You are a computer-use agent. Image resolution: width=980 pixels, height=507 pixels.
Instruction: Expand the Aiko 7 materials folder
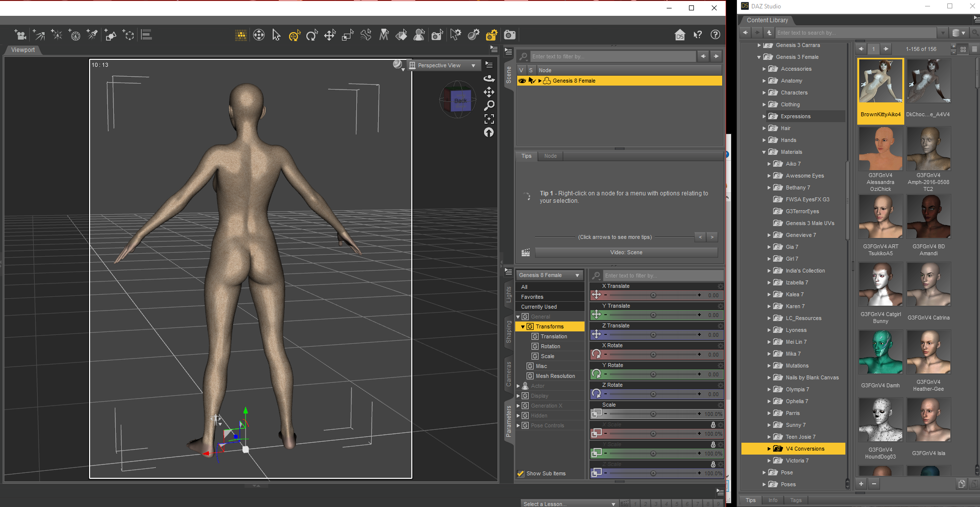coord(769,164)
